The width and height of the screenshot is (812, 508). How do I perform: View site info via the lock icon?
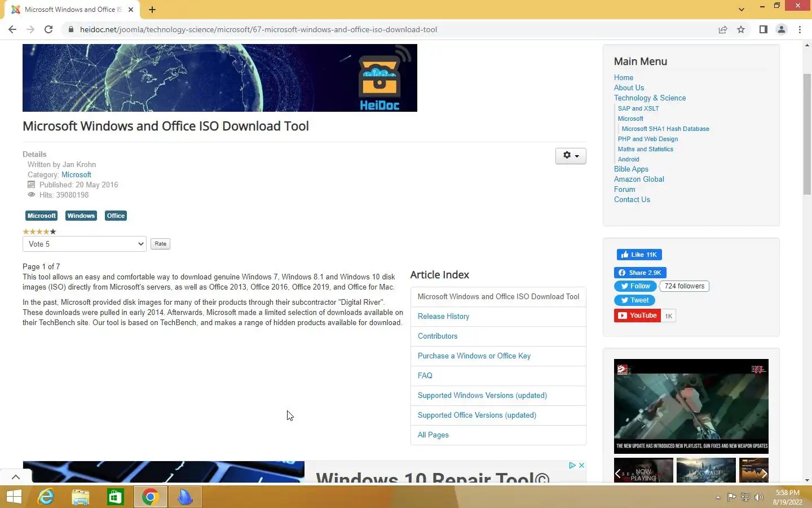coord(71,29)
